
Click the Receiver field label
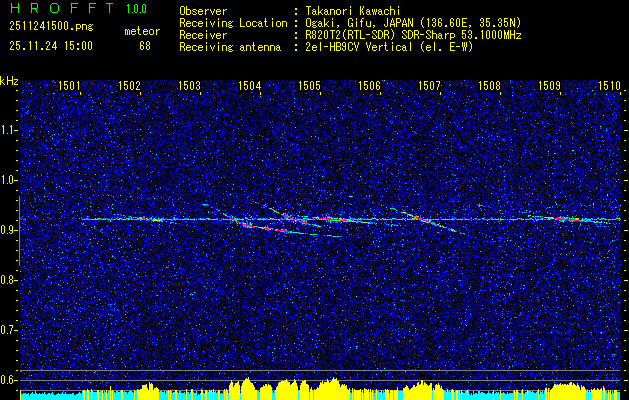point(203,35)
